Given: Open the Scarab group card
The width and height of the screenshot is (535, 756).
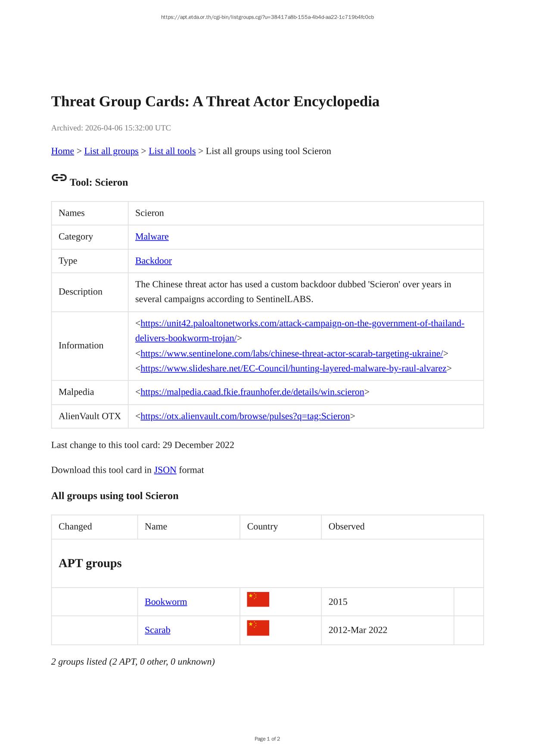Looking at the screenshot, I should (157, 630).
